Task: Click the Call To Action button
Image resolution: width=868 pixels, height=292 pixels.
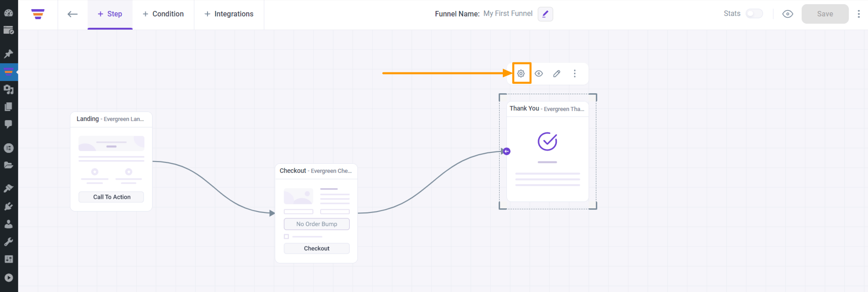Action: 111,197
